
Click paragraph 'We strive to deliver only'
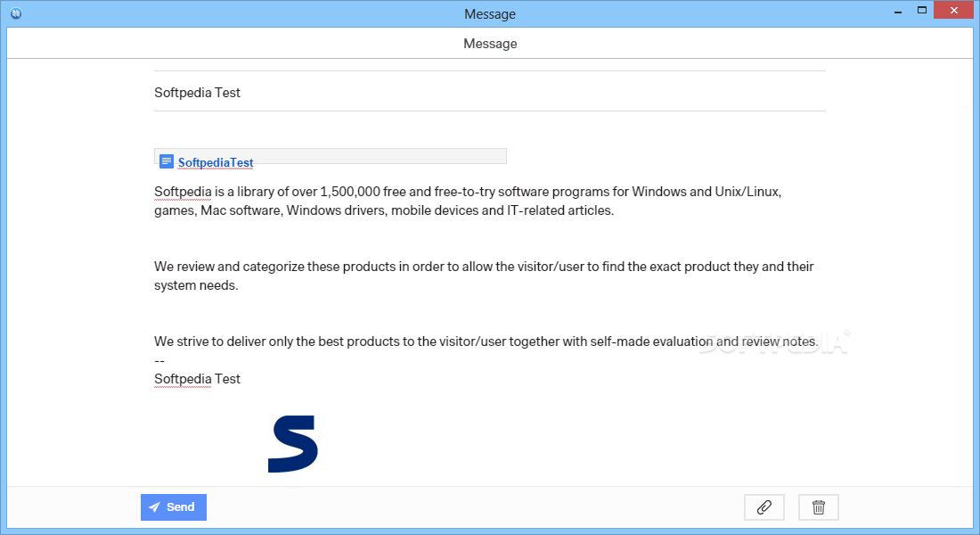click(486, 341)
